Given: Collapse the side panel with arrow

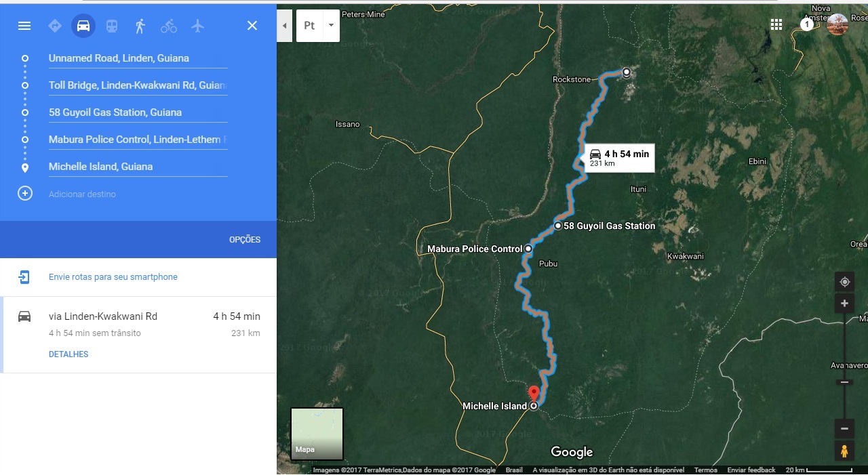Looking at the screenshot, I should pyautogui.click(x=285, y=26).
